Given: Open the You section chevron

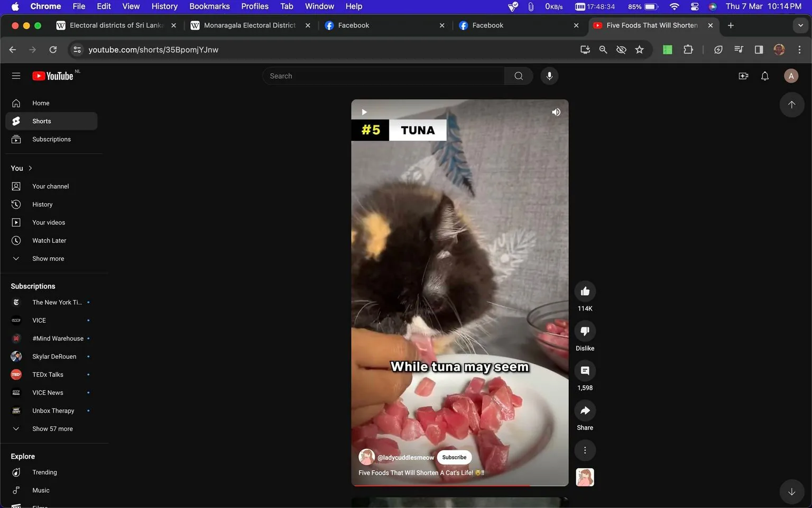Looking at the screenshot, I should (30, 168).
